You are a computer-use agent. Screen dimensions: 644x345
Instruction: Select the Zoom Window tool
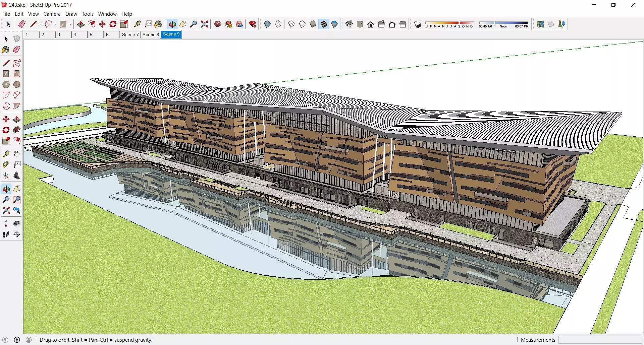(17, 200)
